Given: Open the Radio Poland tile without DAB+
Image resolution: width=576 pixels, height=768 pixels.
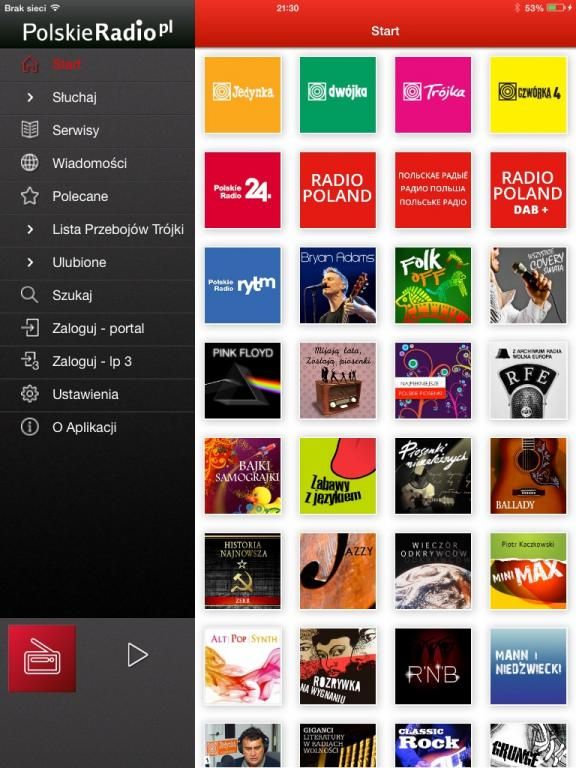Looking at the screenshot, I should (x=338, y=190).
